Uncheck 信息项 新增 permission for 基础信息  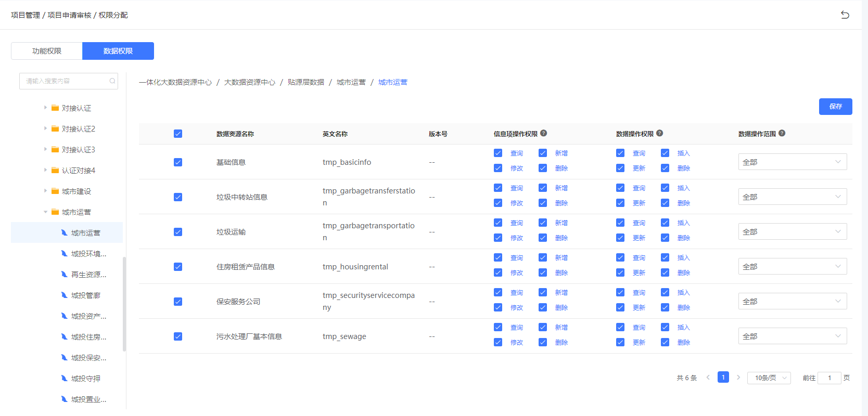click(x=543, y=153)
